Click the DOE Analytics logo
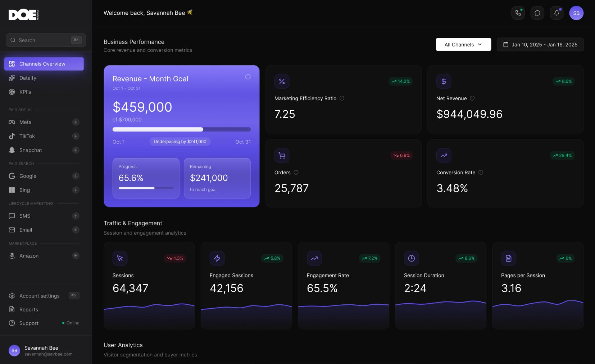595x364 pixels. [x=23, y=15]
